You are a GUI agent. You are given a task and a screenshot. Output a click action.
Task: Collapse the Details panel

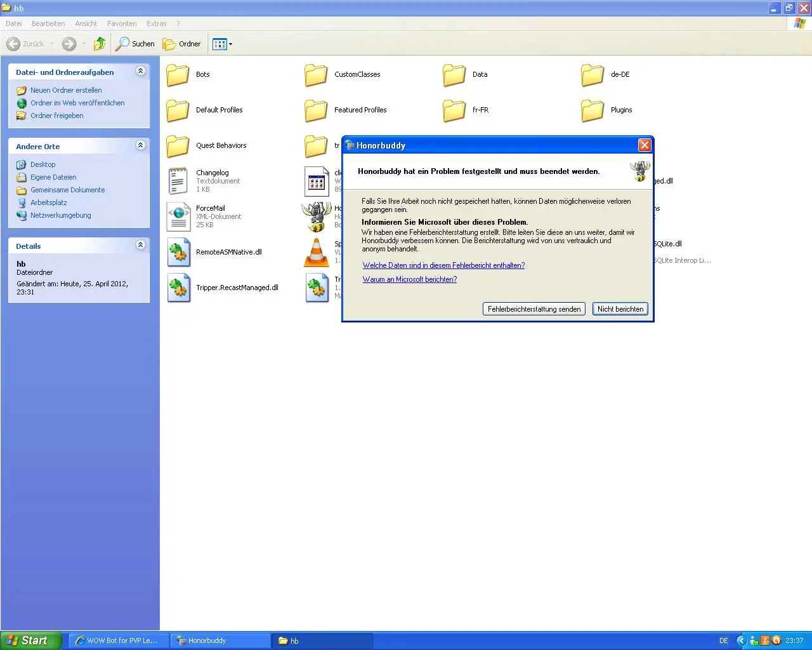[x=141, y=245]
